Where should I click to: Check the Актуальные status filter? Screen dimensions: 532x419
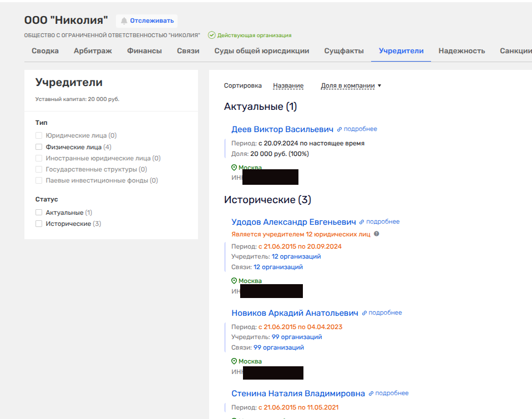(x=39, y=213)
